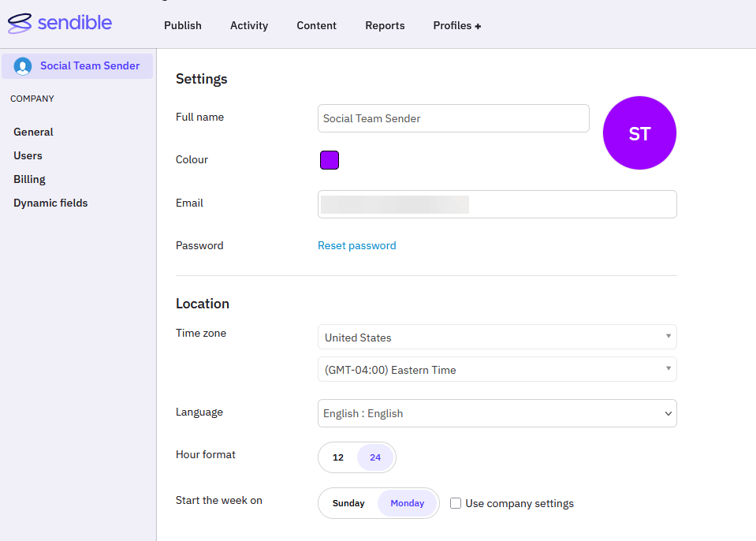Open Dynamic fields section
This screenshot has width=756, height=541.
(x=50, y=203)
